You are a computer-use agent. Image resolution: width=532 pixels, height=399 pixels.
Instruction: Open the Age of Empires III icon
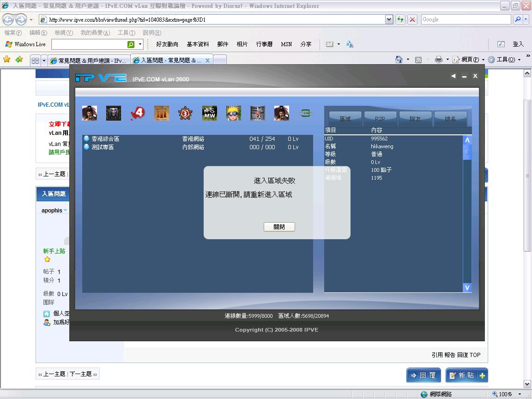[x=162, y=113]
